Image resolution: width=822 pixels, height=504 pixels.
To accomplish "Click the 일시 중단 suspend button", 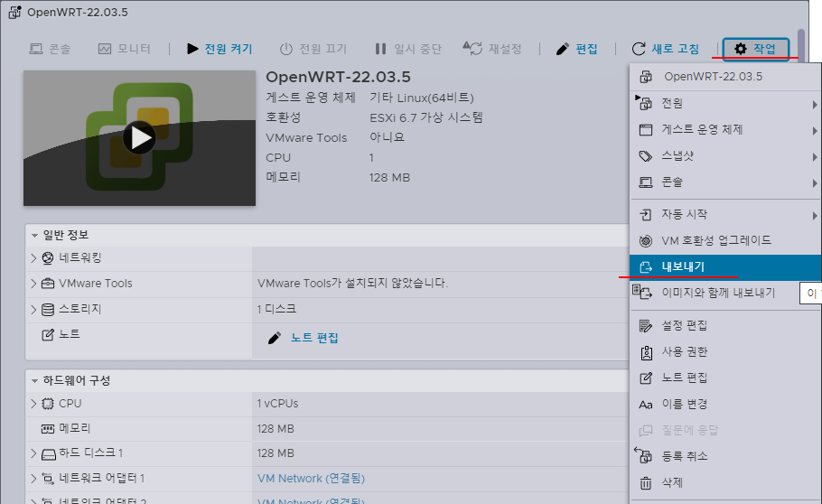I will click(408, 49).
